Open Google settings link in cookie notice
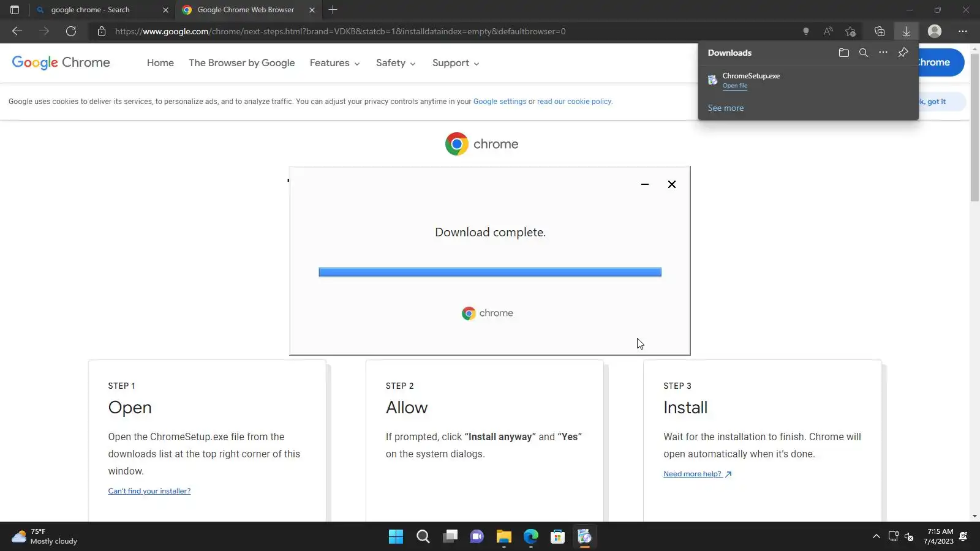Viewport: 980px width, 551px height. (500, 102)
